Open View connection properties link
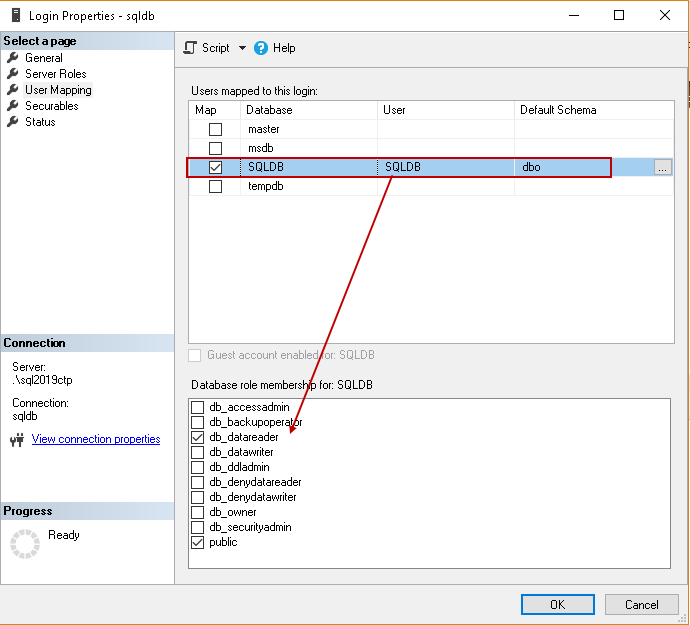Image resolution: width=690 pixels, height=625 pixels. click(x=96, y=439)
